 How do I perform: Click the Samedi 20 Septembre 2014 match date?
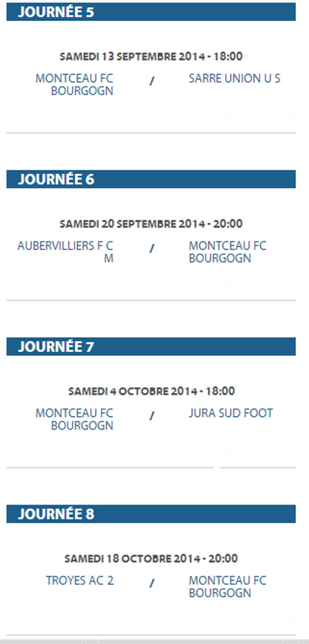click(151, 224)
